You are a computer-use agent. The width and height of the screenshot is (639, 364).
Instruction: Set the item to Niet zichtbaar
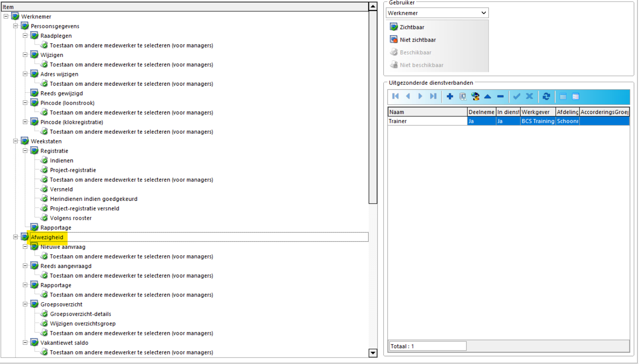pyautogui.click(x=413, y=40)
